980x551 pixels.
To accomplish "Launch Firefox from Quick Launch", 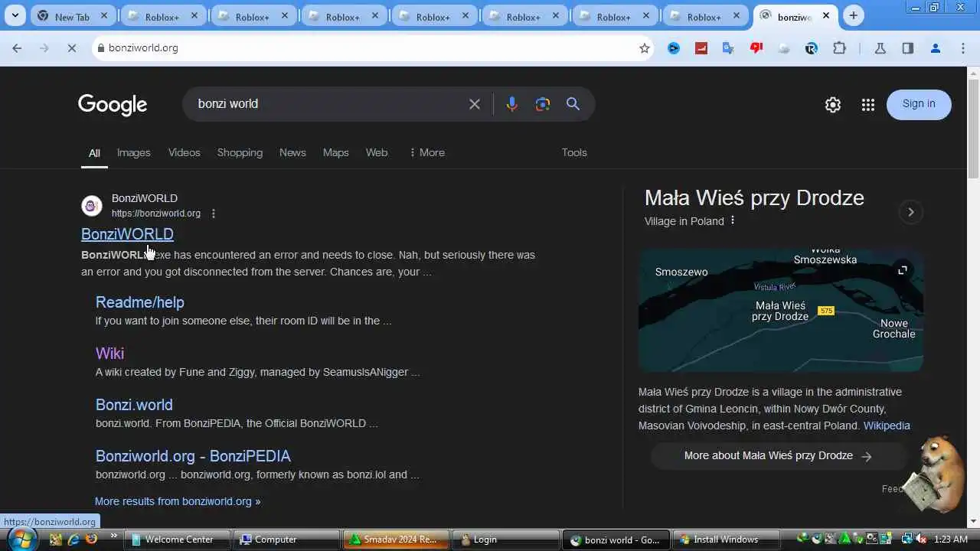I will pos(92,540).
